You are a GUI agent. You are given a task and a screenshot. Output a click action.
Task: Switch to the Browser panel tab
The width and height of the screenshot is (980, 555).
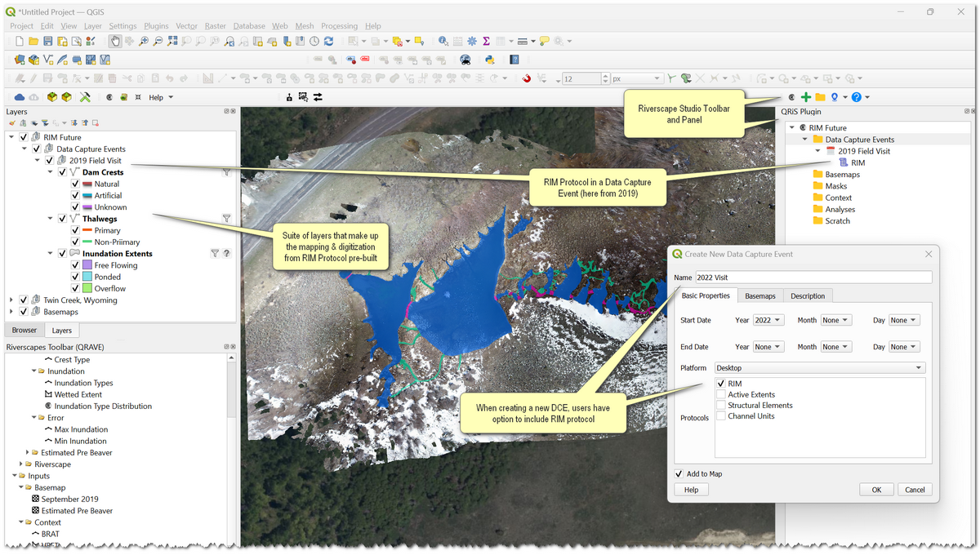tap(24, 330)
